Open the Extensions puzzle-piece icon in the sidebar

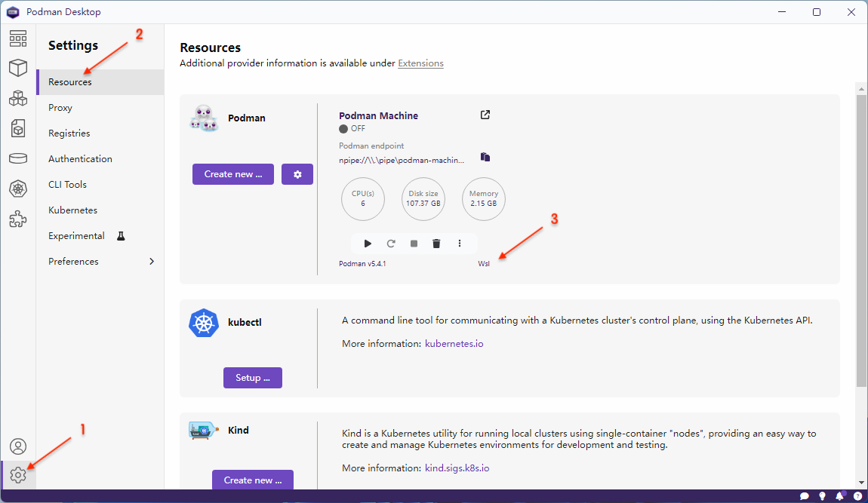[17, 219]
